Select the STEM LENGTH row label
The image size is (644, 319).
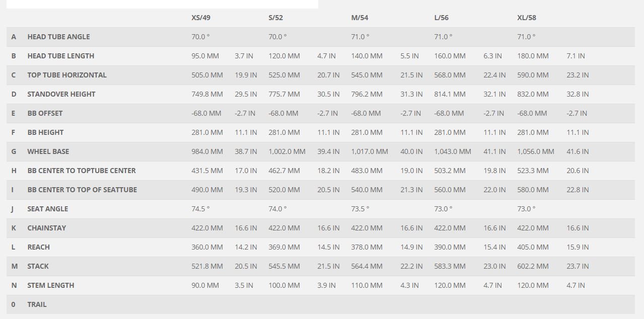(x=51, y=285)
